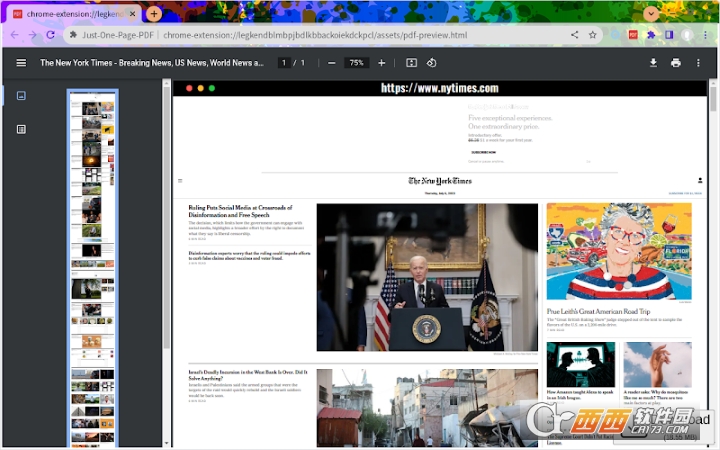
Task: Reload the current page
Action: (x=51, y=35)
